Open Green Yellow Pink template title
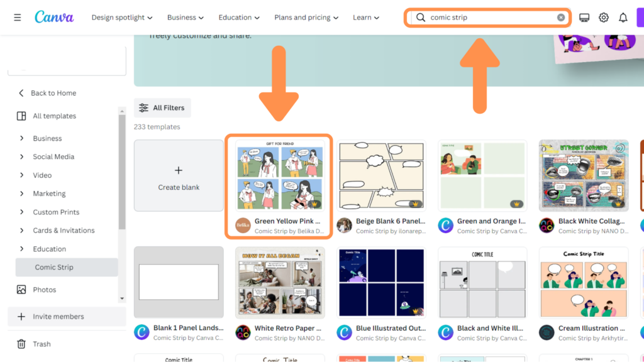Image resolution: width=644 pixels, height=362 pixels. click(287, 221)
